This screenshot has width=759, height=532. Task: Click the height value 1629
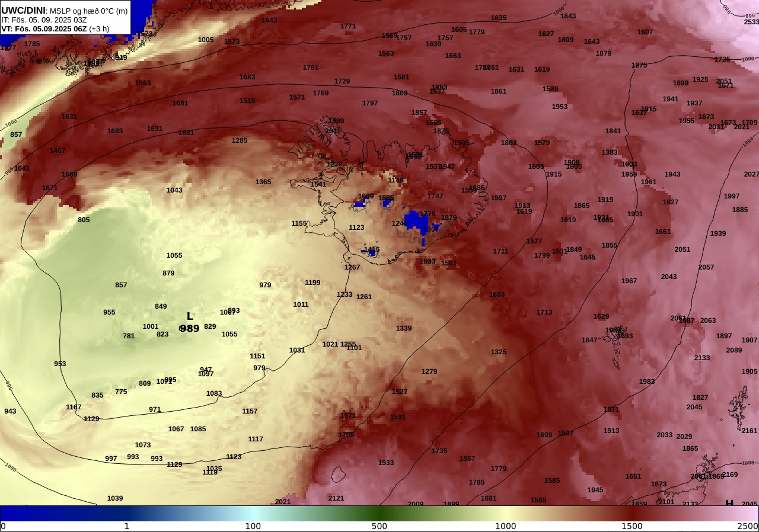(601, 316)
